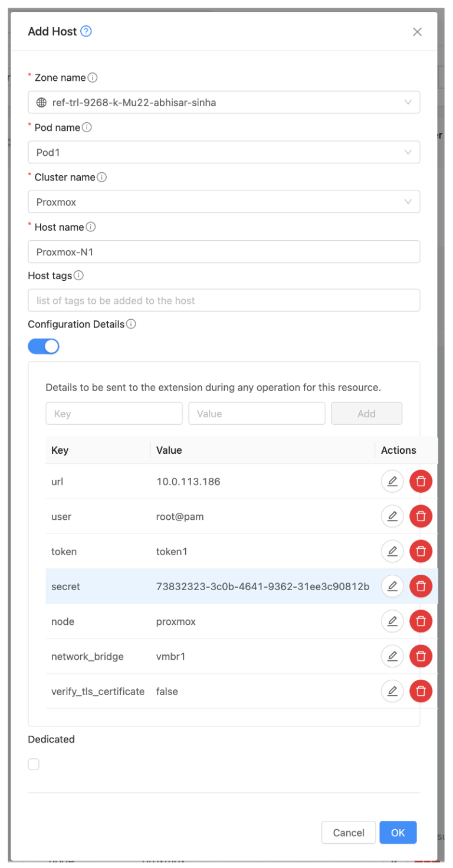This screenshot has height=868, width=453.
Task: Delete the token row entry
Action: pyautogui.click(x=421, y=551)
